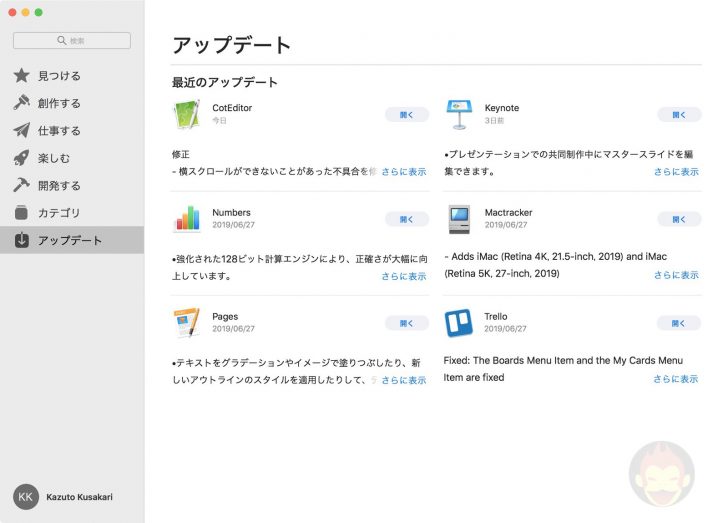Click the paper plane icon beside 仕事する

21,131
